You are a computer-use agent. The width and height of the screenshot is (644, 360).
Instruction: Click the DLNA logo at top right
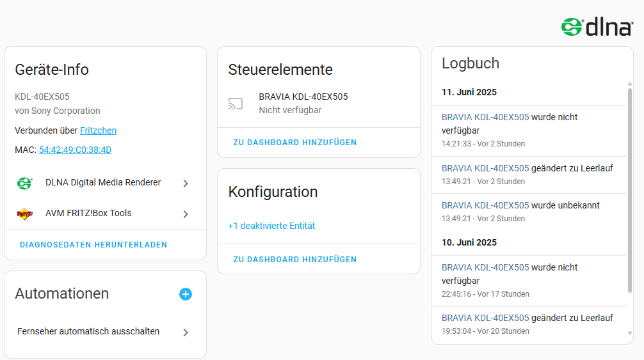597,27
